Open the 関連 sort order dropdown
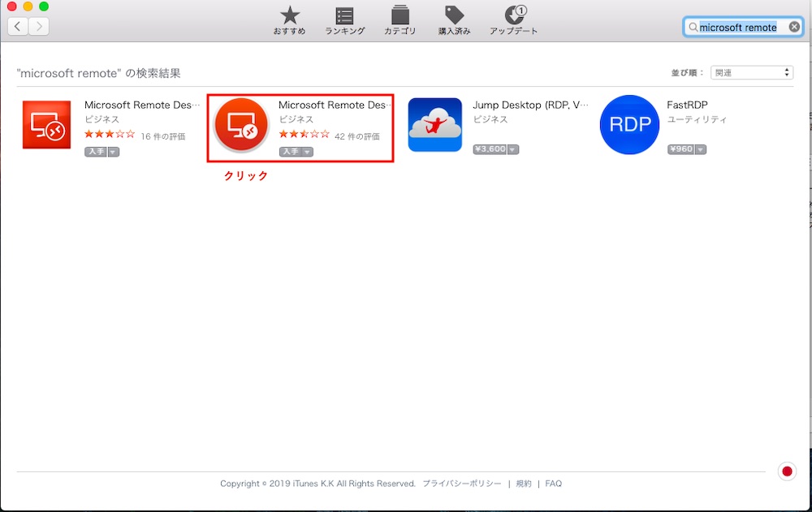 752,72
